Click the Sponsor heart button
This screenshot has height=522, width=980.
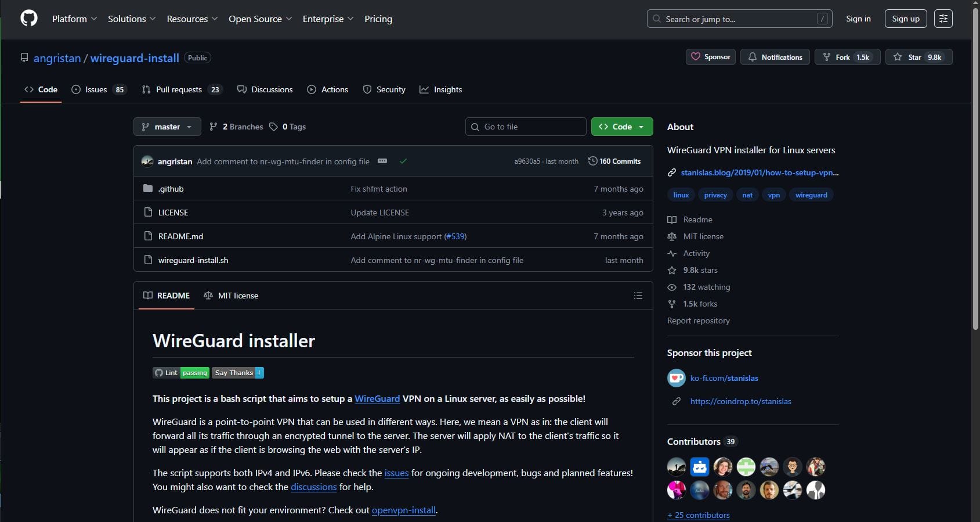(711, 57)
